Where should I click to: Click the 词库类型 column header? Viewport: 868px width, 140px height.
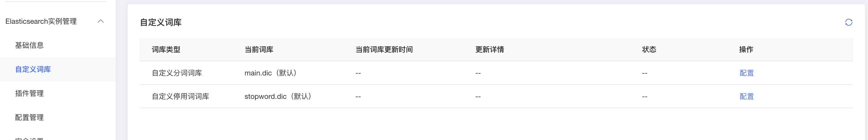[x=166, y=50]
